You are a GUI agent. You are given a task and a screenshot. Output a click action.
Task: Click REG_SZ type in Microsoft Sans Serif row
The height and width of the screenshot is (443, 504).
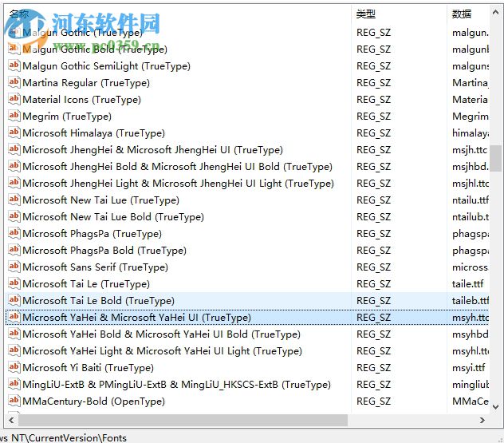(x=373, y=267)
